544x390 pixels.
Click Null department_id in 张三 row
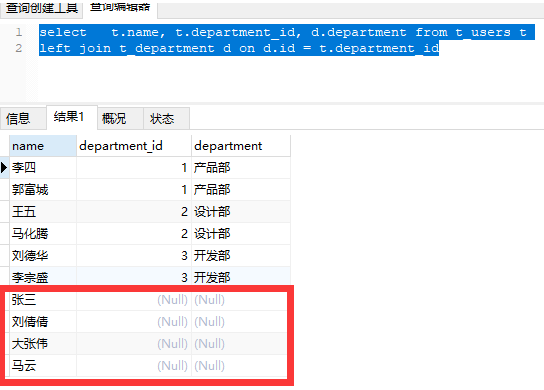pyautogui.click(x=134, y=299)
